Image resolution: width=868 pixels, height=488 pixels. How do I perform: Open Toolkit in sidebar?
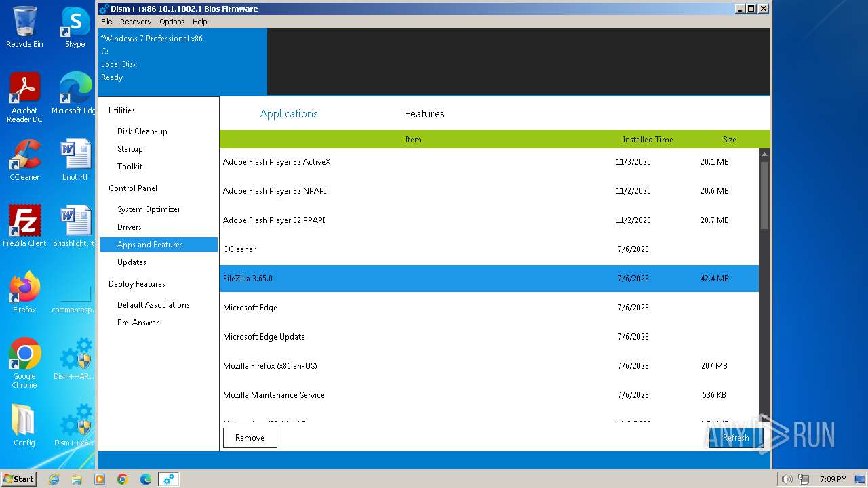130,167
